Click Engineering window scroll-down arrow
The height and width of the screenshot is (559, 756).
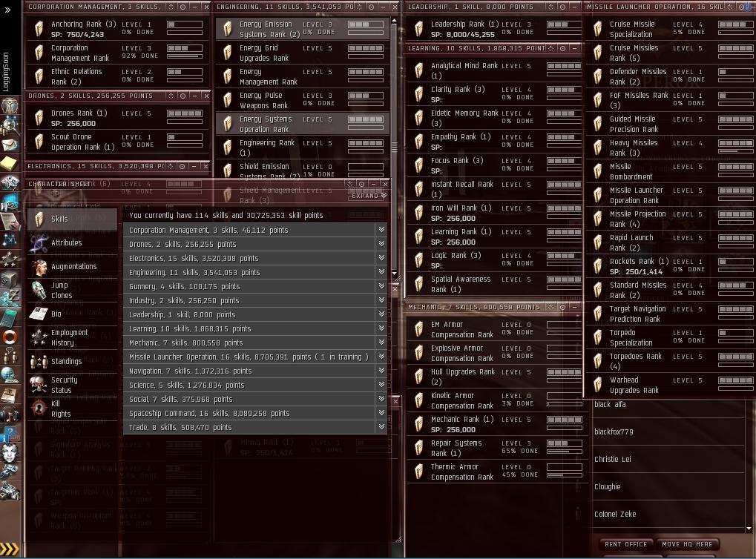click(395, 274)
